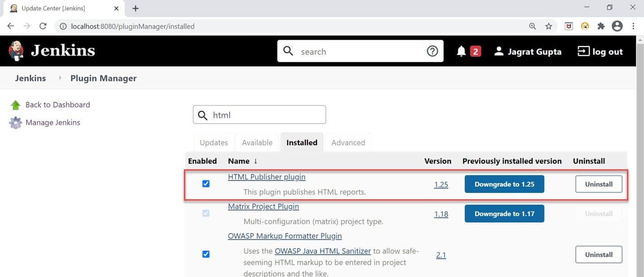This screenshot has width=644, height=277.
Task: Sort by the Name column arrow
Action: coord(256,161)
